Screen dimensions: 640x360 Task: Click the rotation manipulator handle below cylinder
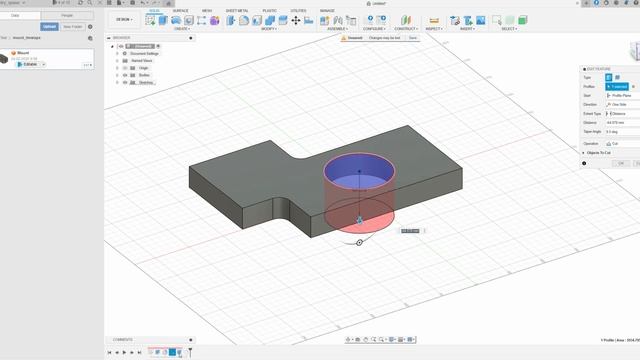point(359,243)
